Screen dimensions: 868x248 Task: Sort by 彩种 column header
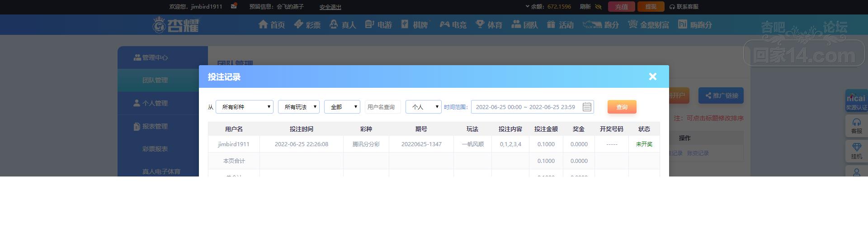[x=366, y=129]
